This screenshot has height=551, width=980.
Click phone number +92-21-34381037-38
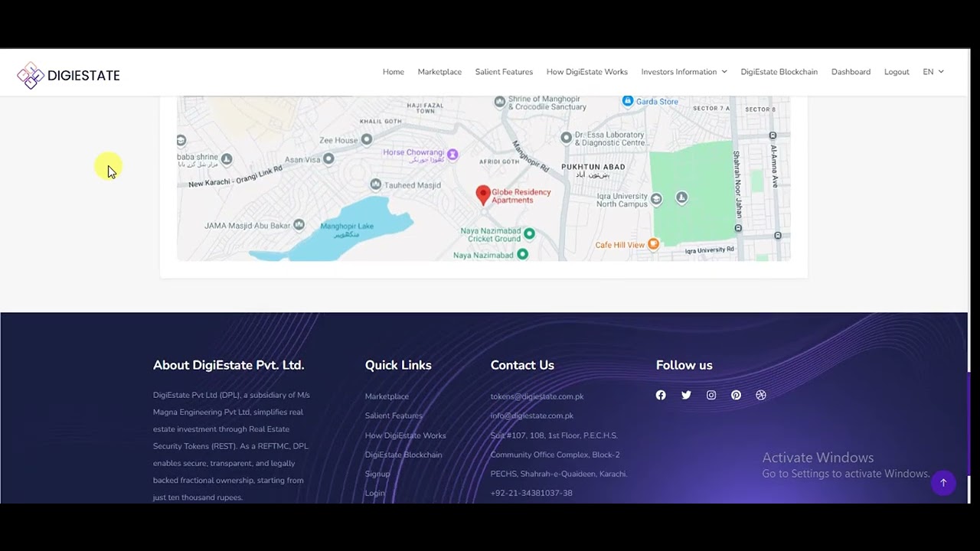click(531, 493)
